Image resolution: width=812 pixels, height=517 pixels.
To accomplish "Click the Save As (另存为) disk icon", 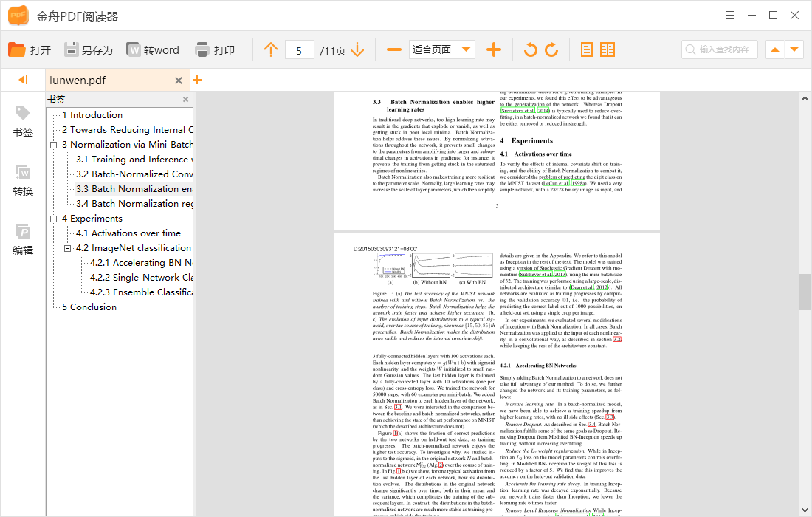I will pyautogui.click(x=71, y=49).
